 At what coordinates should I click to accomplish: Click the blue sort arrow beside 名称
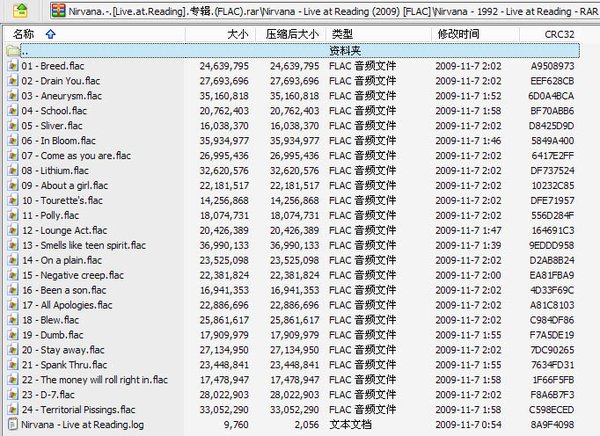tap(51, 34)
